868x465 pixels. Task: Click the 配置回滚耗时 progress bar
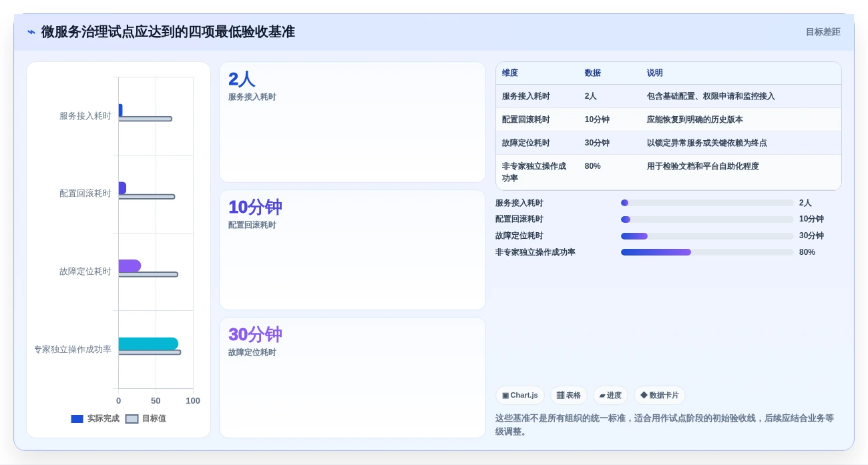(707, 219)
